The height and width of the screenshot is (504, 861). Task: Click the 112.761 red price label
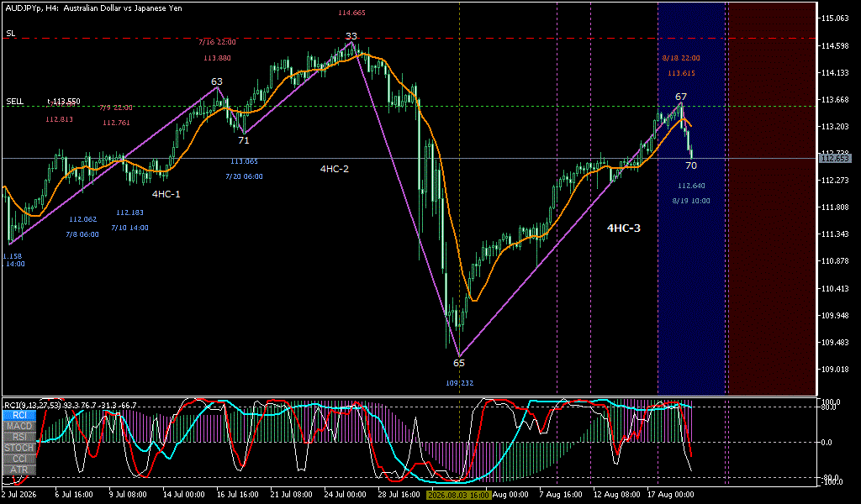pos(116,123)
